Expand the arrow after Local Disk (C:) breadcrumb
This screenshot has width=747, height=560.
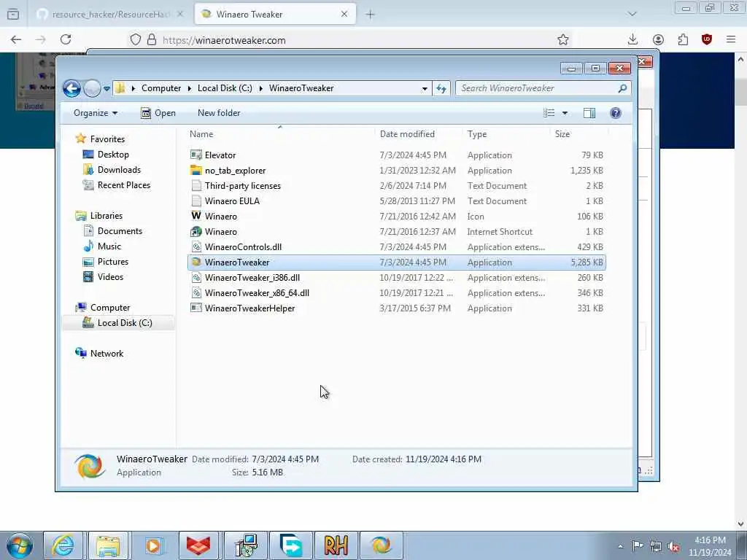(260, 88)
